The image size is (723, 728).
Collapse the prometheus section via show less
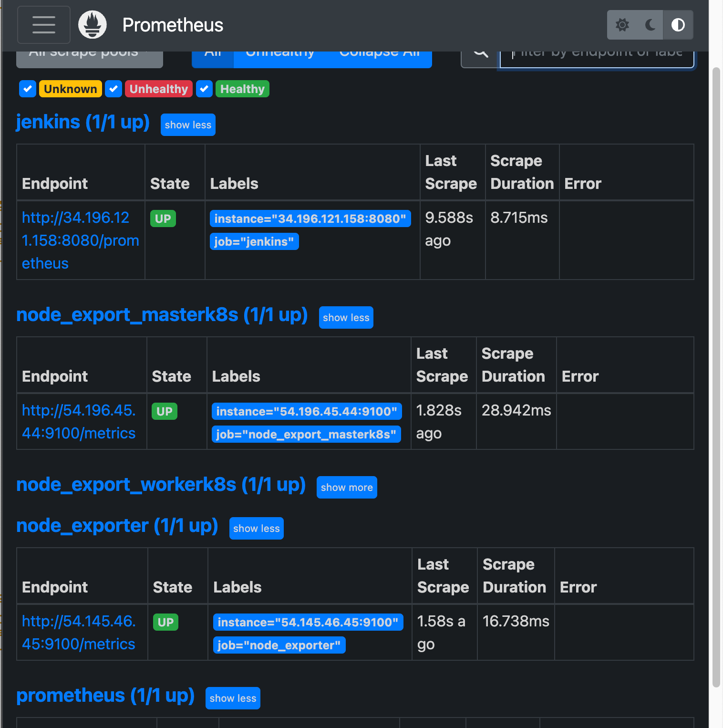(232, 698)
